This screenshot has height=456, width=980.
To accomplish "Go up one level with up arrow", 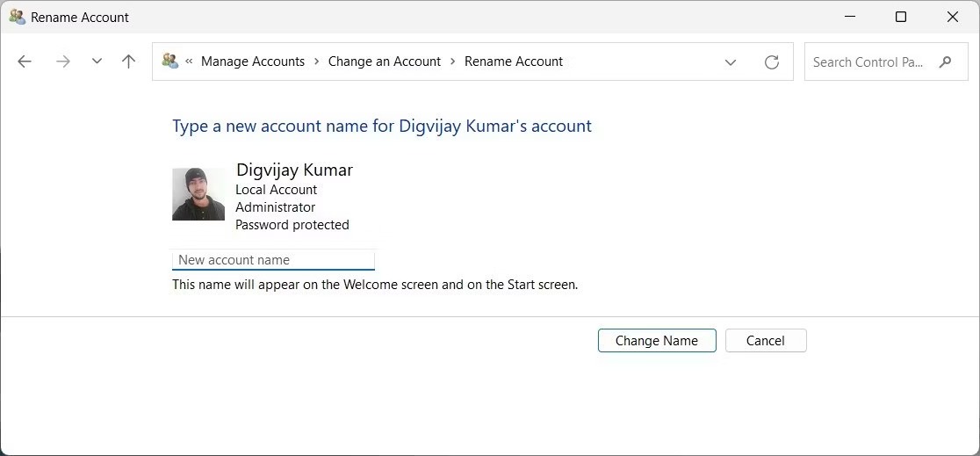I will [x=129, y=62].
